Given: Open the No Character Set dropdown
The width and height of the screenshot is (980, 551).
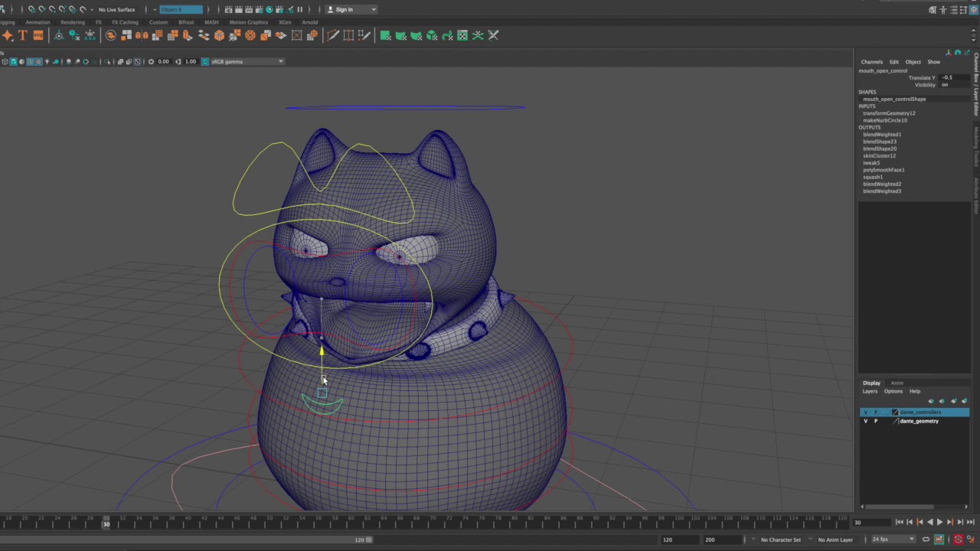Looking at the screenshot, I should click(780, 540).
